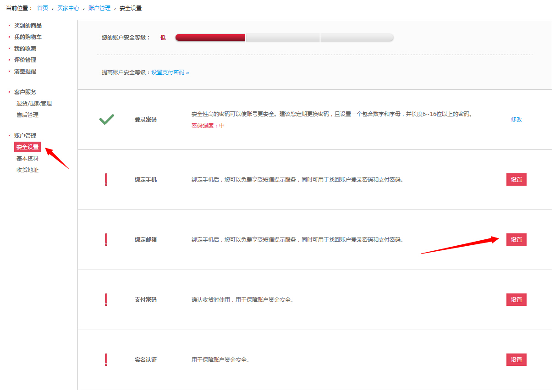
Task: Open 买到的商品 in the sidebar
Action: point(28,26)
